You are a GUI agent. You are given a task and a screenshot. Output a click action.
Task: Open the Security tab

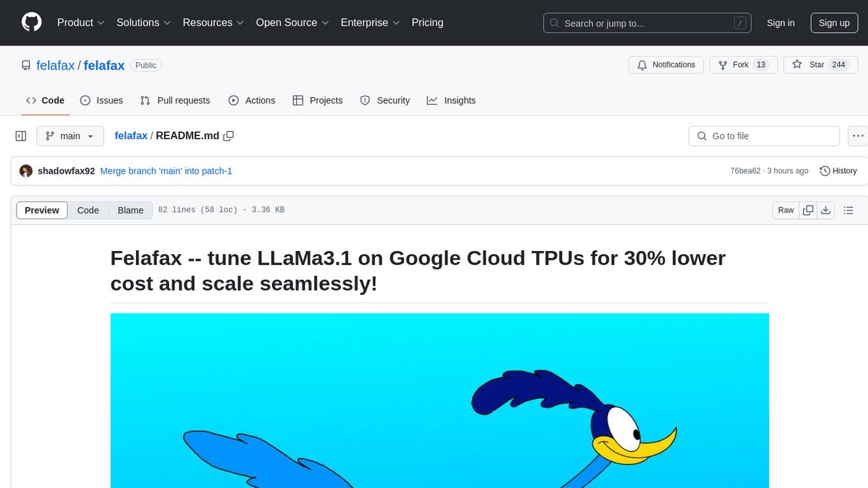(385, 100)
